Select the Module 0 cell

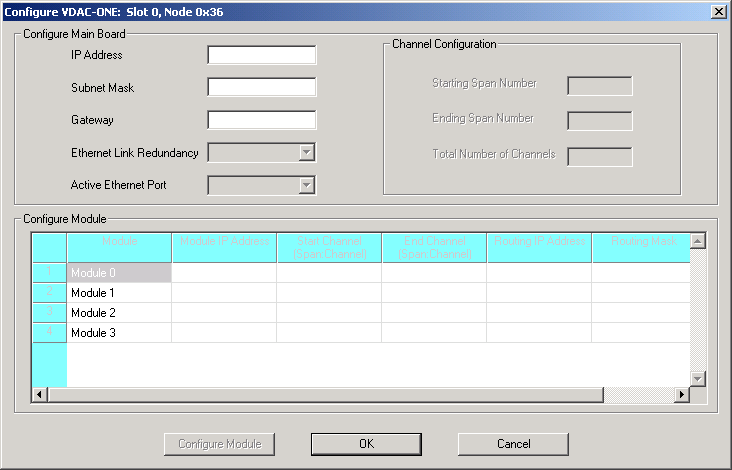pyautogui.click(x=119, y=273)
